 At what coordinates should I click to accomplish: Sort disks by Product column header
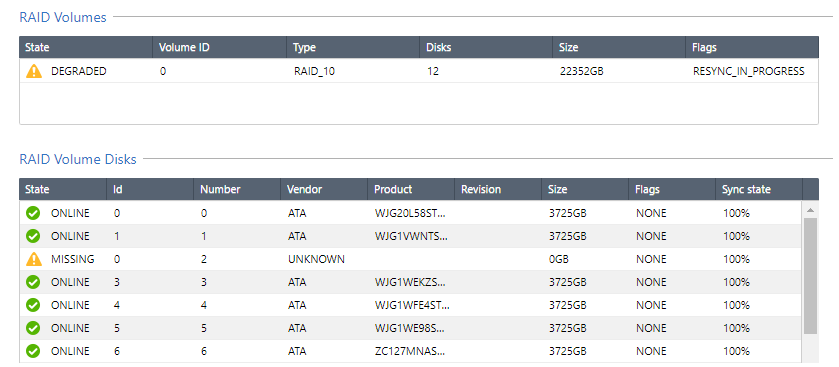click(411, 189)
